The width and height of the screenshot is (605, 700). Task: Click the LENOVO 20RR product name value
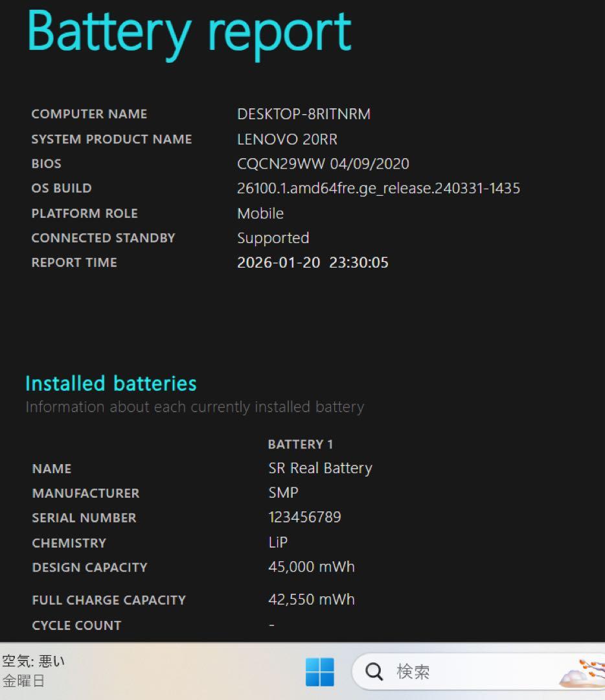[x=287, y=139]
